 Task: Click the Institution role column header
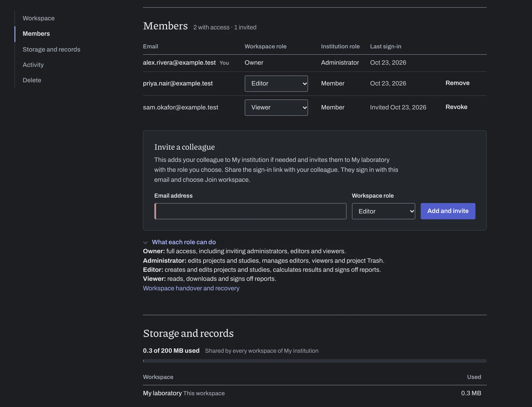coord(340,46)
